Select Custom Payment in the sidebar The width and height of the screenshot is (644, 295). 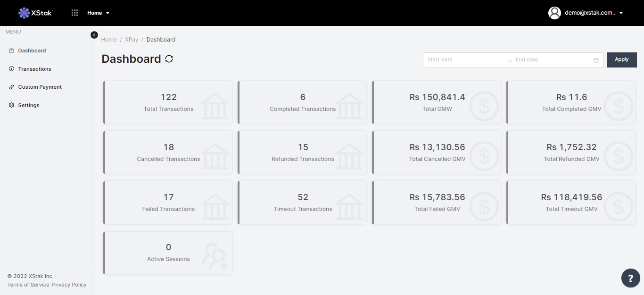click(40, 87)
